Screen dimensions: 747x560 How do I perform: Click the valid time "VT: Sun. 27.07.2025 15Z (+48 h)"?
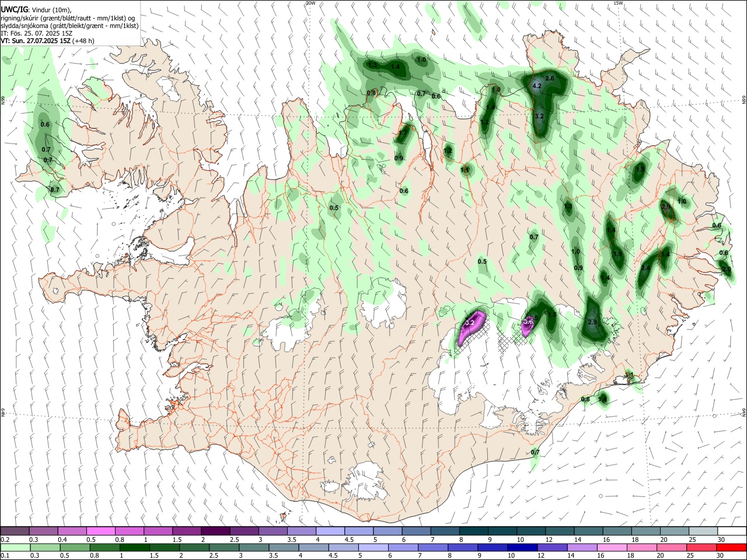tap(47, 41)
